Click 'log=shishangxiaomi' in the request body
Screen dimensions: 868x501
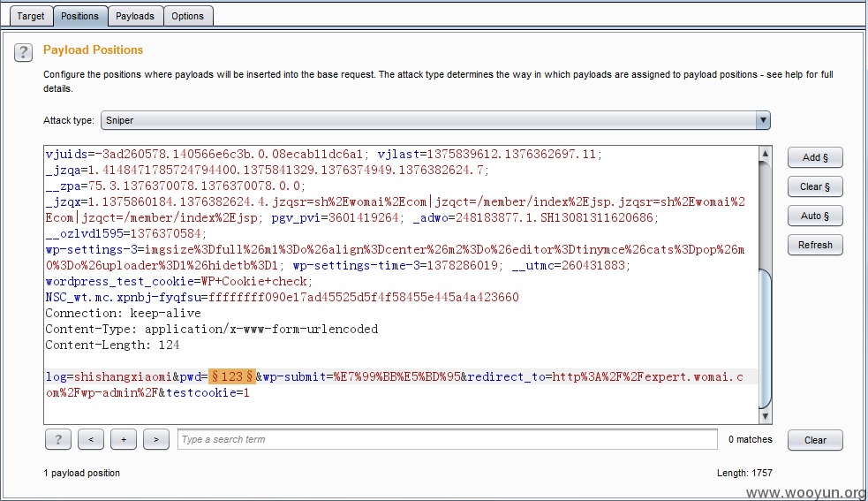coord(109,377)
